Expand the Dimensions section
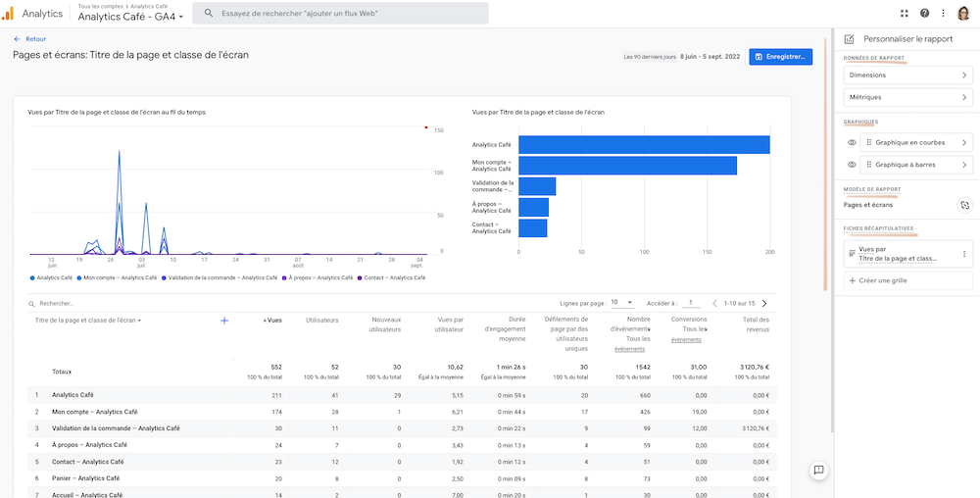 coord(908,75)
